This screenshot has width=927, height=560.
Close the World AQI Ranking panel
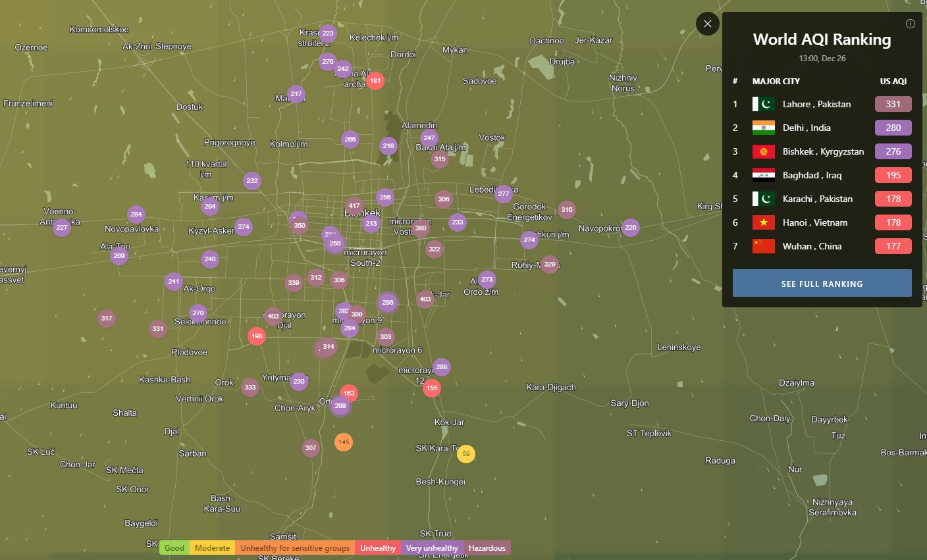click(x=707, y=24)
